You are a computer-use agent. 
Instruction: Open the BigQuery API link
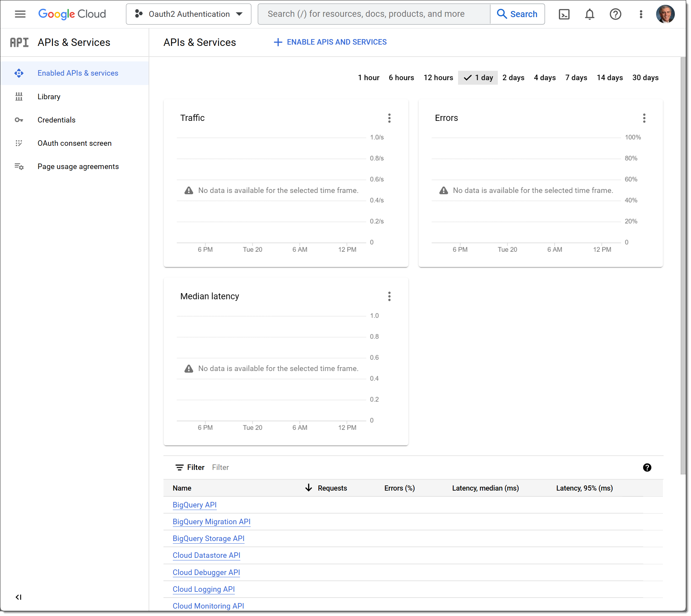click(194, 504)
